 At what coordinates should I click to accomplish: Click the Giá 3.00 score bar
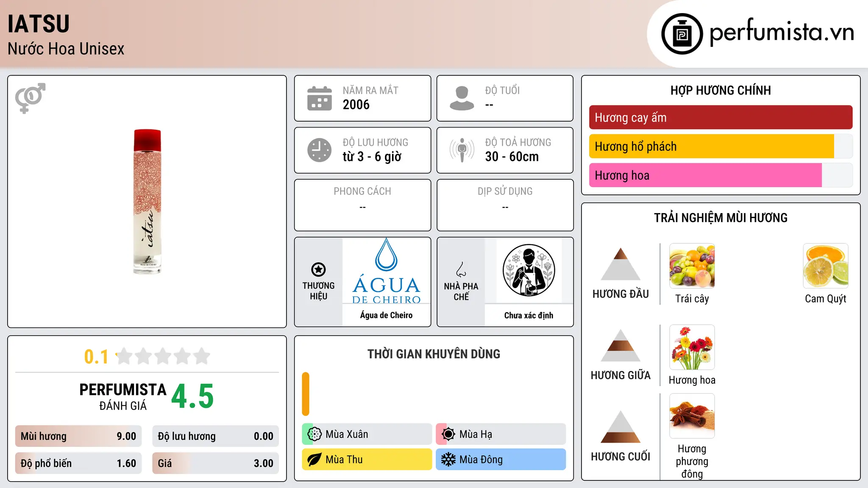[215, 463]
